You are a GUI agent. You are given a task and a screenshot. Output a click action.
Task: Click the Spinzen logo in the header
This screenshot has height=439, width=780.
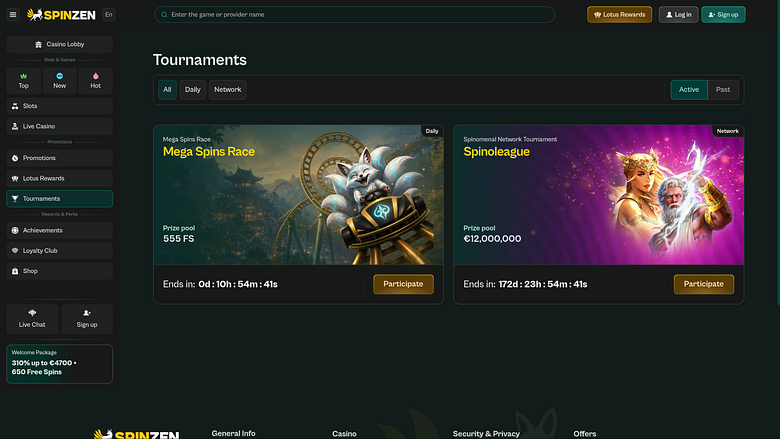[x=61, y=15]
